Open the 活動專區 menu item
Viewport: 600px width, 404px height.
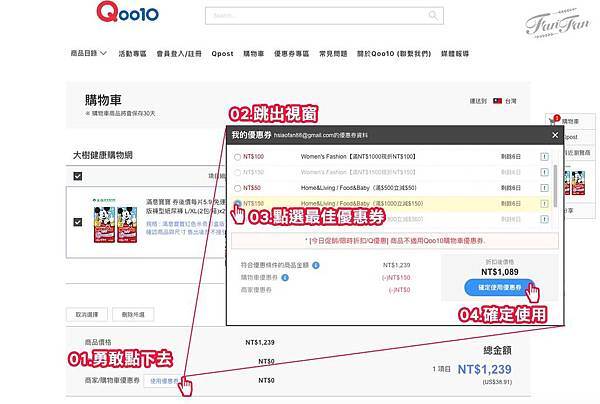click(x=132, y=54)
